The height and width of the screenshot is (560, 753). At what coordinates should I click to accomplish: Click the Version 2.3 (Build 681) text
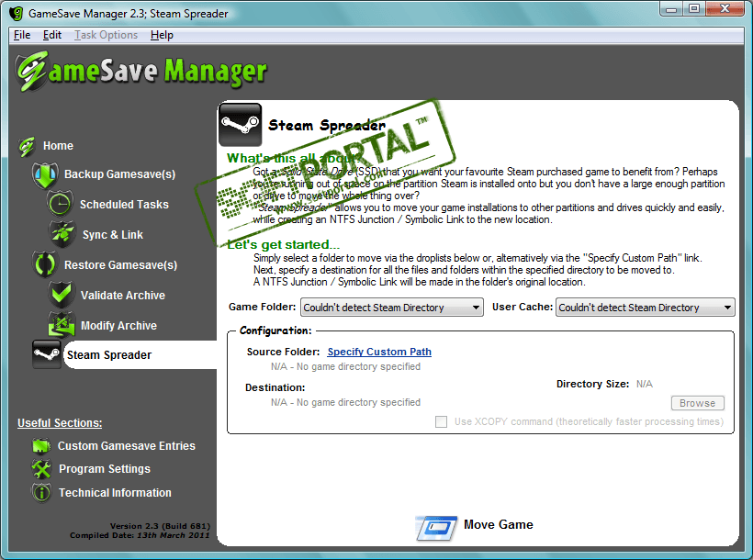pos(160,526)
